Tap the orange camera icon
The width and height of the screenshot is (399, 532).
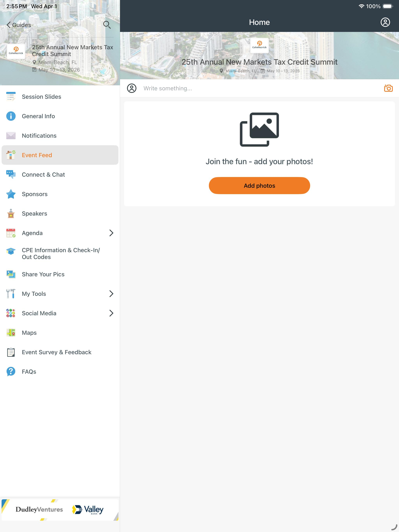click(x=388, y=88)
